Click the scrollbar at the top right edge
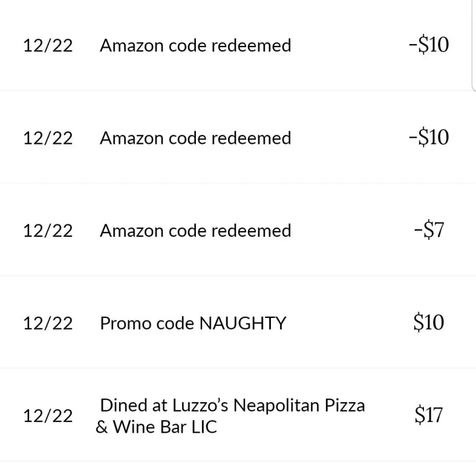This screenshot has width=476, height=463. (473, 43)
